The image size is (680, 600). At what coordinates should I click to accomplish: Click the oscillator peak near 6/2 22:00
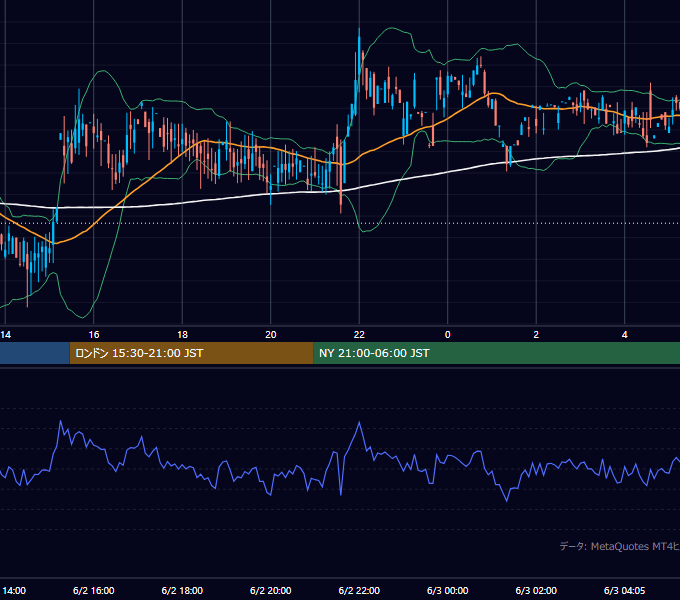(359, 422)
